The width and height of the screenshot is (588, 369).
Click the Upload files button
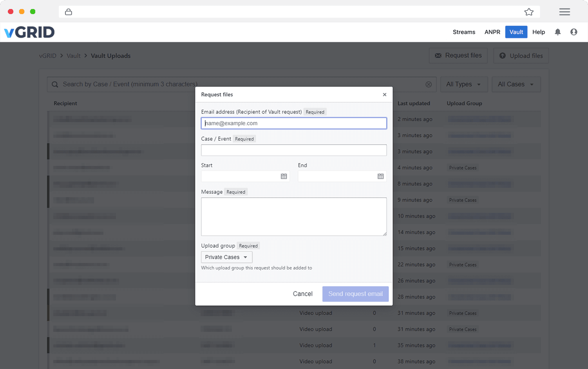pos(521,56)
